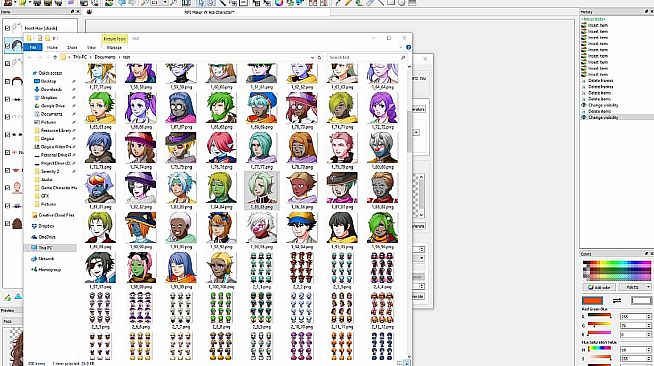Screen dimensions: 654x366
Task: Click the orange foreground color swatch
Action: [592, 301]
